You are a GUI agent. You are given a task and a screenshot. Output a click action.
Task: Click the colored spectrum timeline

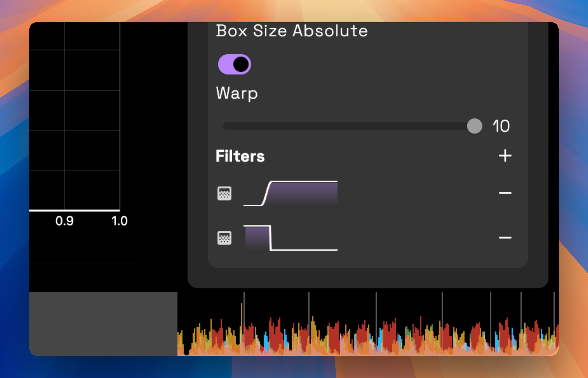tap(368, 324)
